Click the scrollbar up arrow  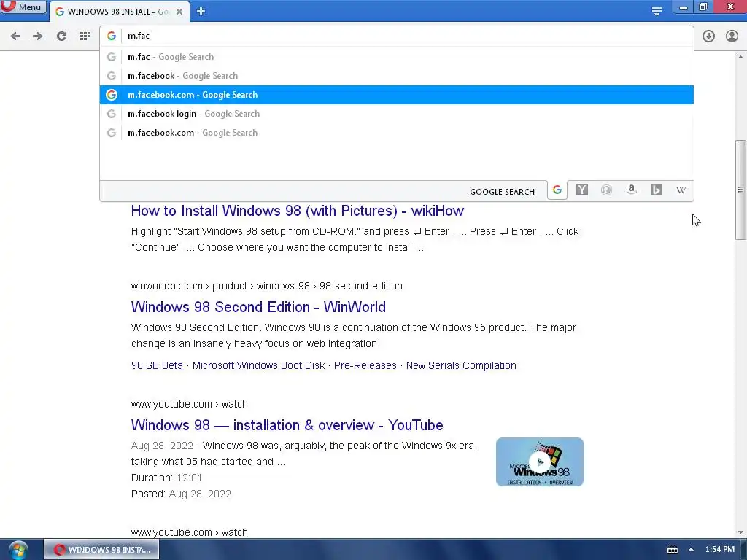coord(740,57)
